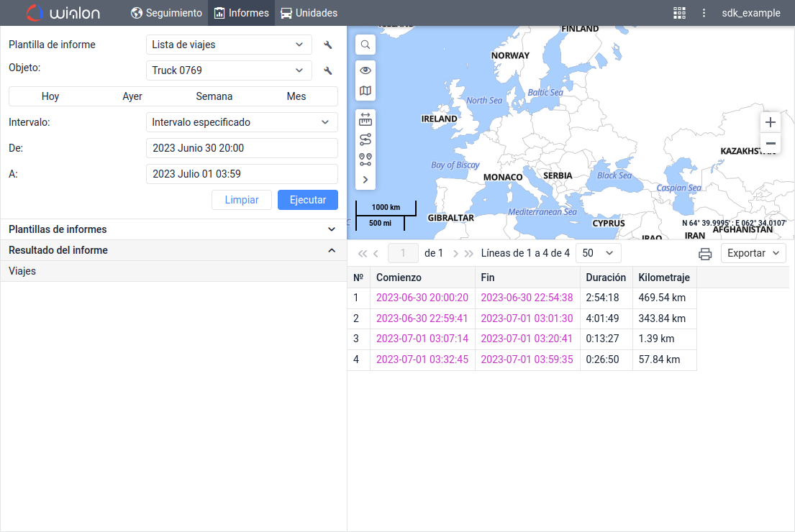The height and width of the screenshot is (532, 795).
Task: Click the Ejecutar button
Action: click(x=307, y=200)
